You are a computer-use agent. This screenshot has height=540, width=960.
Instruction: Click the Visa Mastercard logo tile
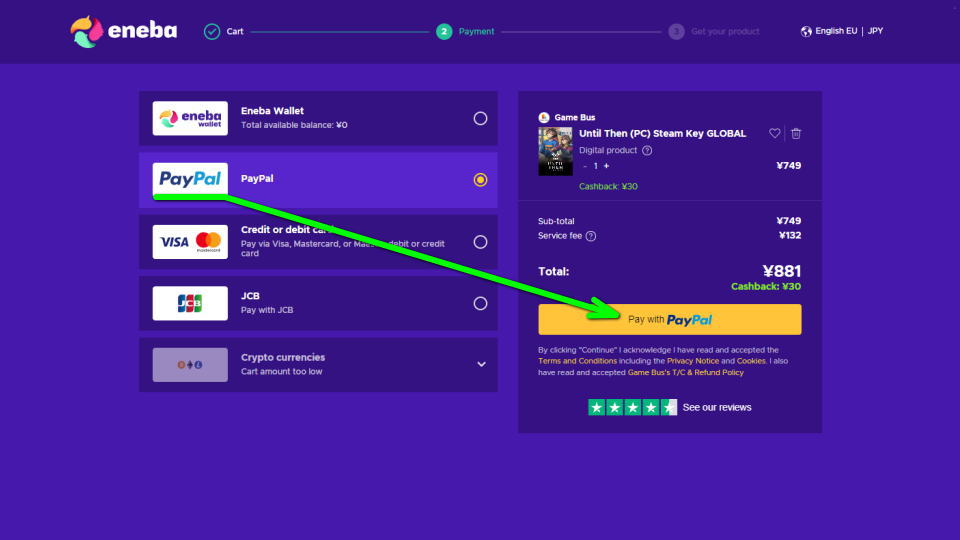coord(190,242)
